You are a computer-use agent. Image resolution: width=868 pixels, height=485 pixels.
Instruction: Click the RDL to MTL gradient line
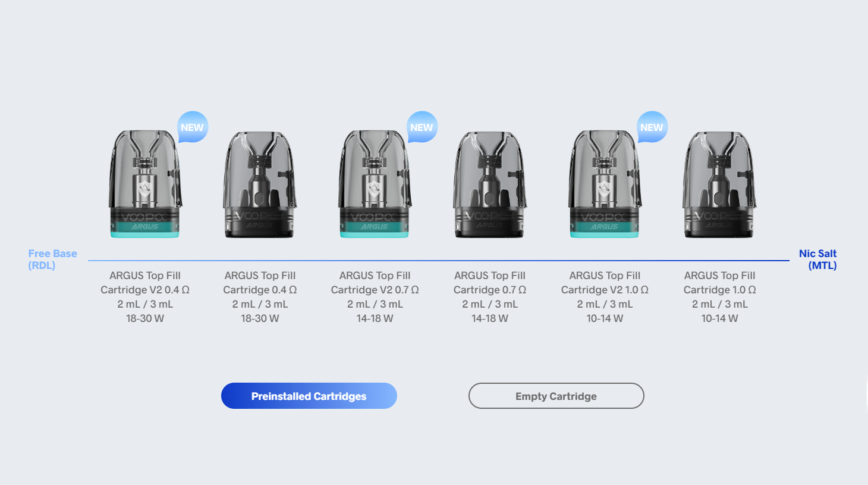pos(439,260)
